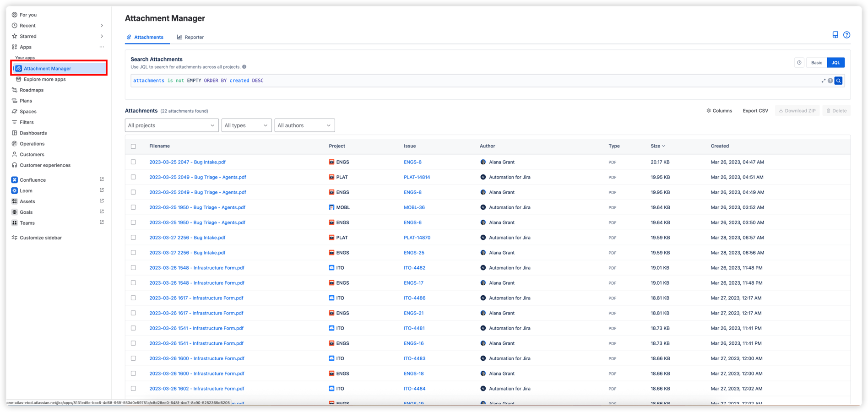
Task: Click the Apps more options ellipsis
Action: click(x=102, y=47)
